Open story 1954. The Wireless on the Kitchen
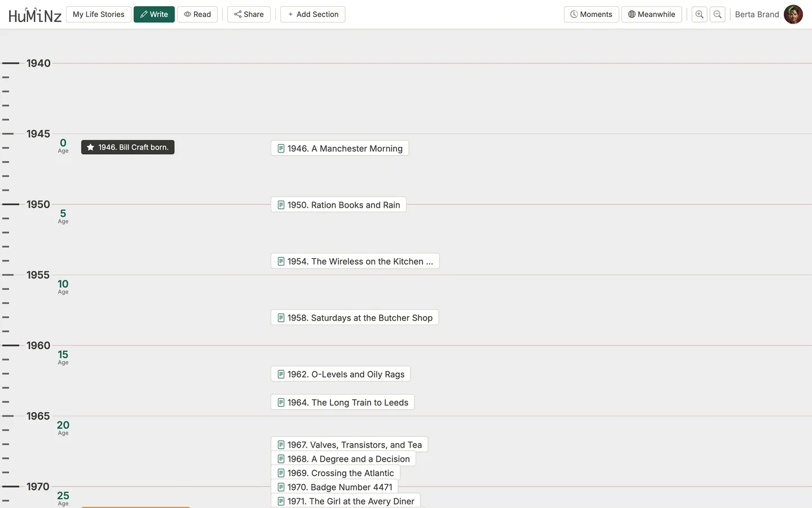This screenshot has height=508, width=812. coord(355,261)
